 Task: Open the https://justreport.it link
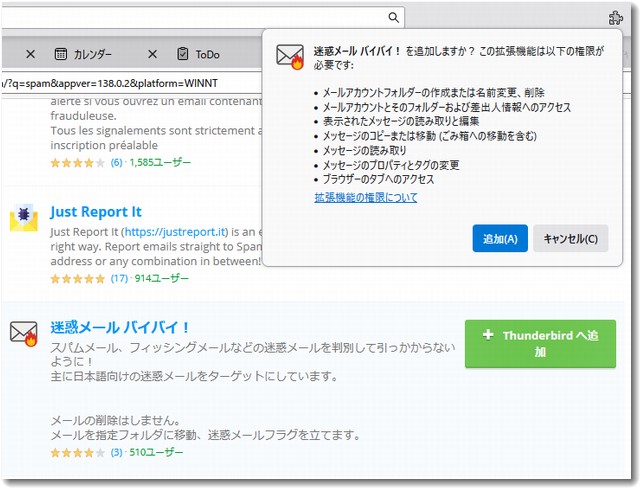(x=176, y=232)
